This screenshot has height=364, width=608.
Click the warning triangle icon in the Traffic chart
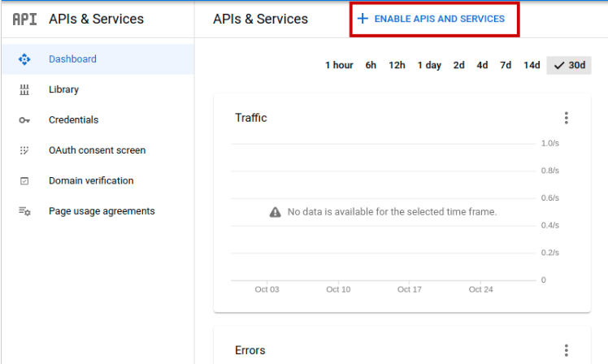[x=276, y=212]
